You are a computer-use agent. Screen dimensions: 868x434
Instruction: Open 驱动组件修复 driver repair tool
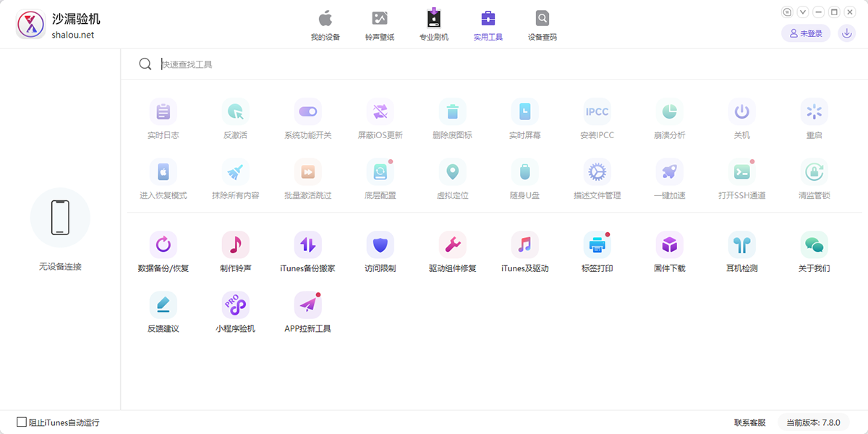click(453, 252)
